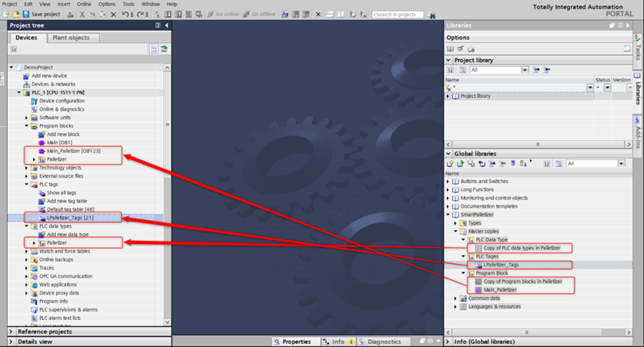Open the Status column filter dropdown

point(608,88)
